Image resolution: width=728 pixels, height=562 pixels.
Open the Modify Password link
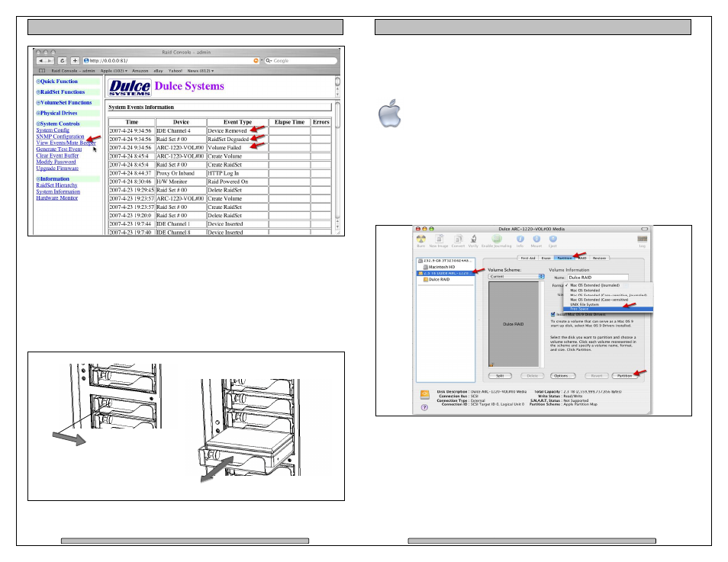56,162
